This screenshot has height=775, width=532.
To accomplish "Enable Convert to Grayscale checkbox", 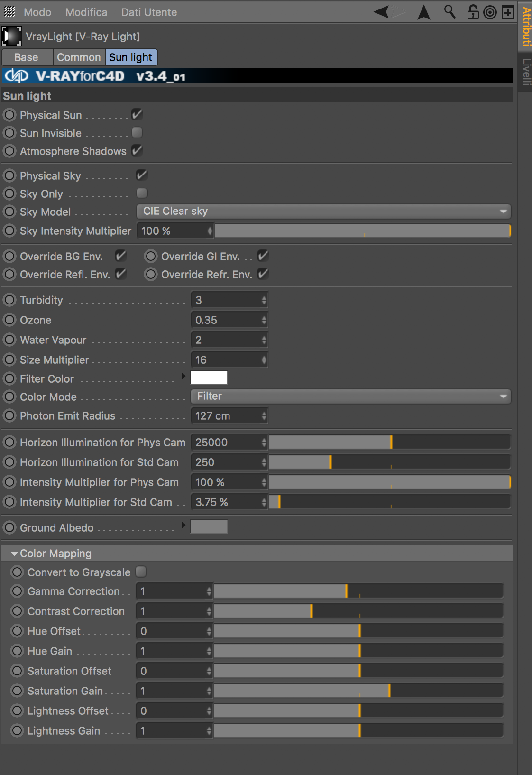I will [141, 572].
